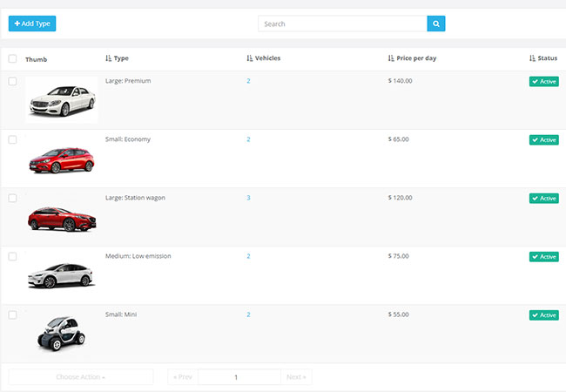Check the Large: Station wagon row checkbox
The image size is (566, 392).
[13, 198]
